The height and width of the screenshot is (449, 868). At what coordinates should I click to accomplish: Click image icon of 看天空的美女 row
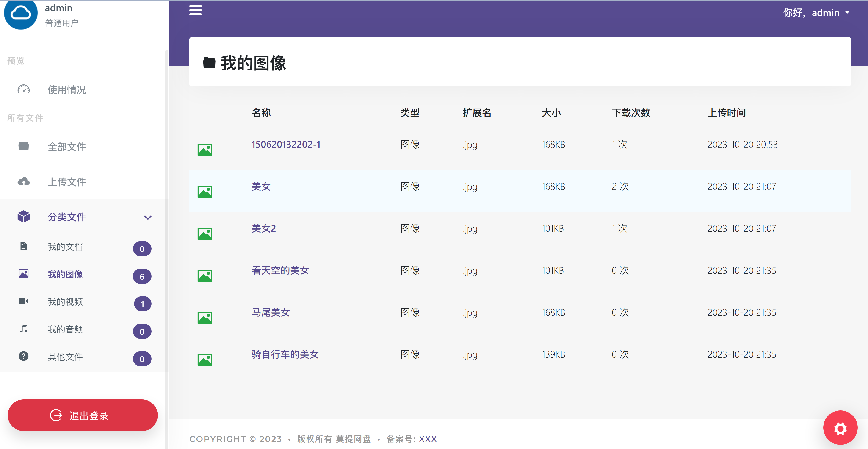pos(205,276)
